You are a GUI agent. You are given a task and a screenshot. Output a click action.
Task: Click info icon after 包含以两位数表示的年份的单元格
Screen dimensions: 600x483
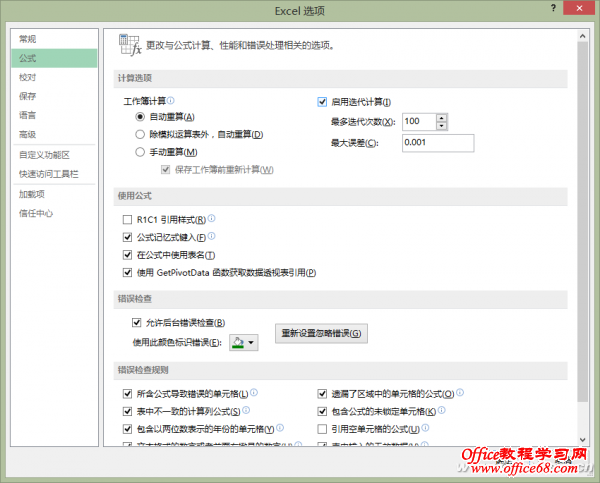tap(280, 428)
